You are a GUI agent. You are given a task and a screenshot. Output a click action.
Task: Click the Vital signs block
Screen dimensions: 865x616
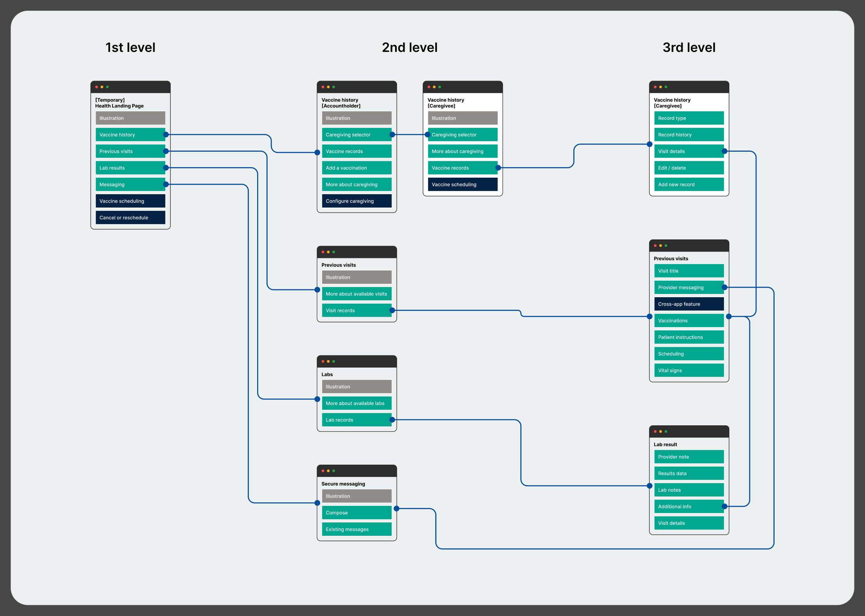tap(689, 370)
